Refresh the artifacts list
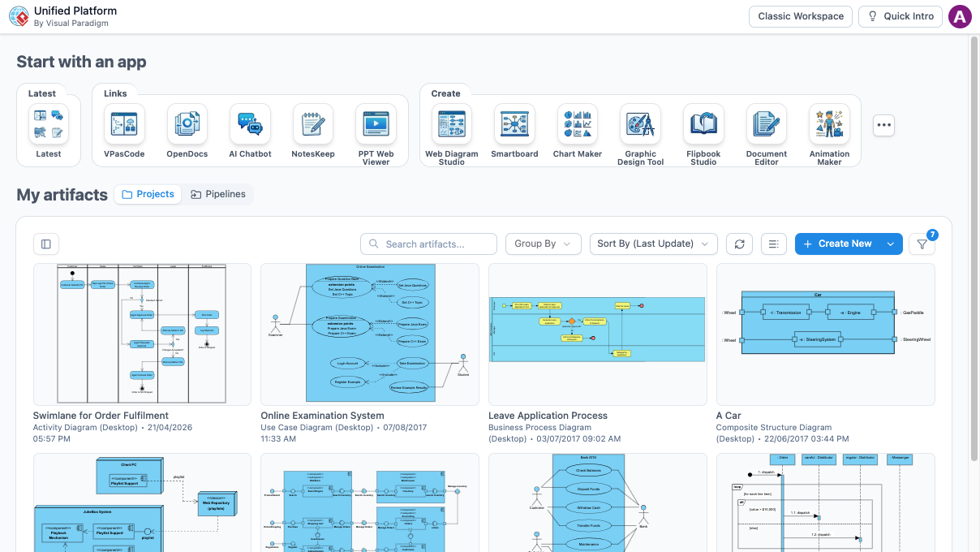Viewport: 980px width, 552px height. pyautogui.click(x=739, y=244)
